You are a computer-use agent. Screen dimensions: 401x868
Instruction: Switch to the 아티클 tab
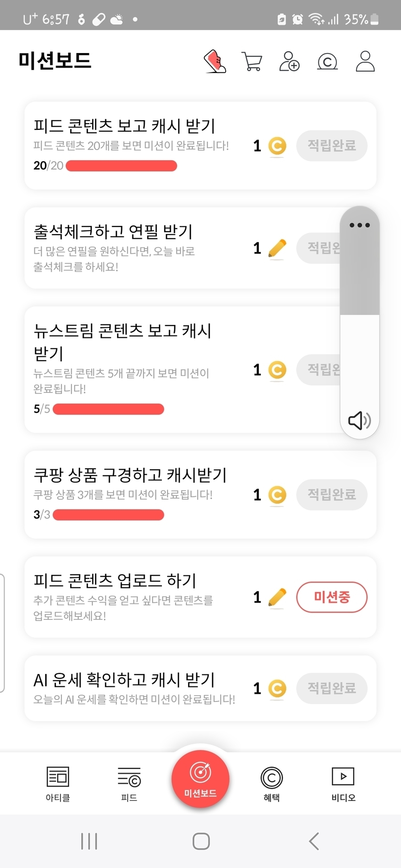pyautogui.click(x=58, y=783)
